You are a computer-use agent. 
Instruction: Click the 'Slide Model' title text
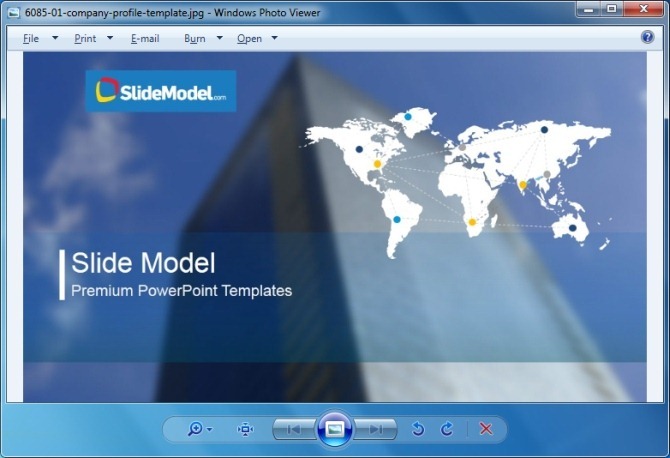point(143,262)
